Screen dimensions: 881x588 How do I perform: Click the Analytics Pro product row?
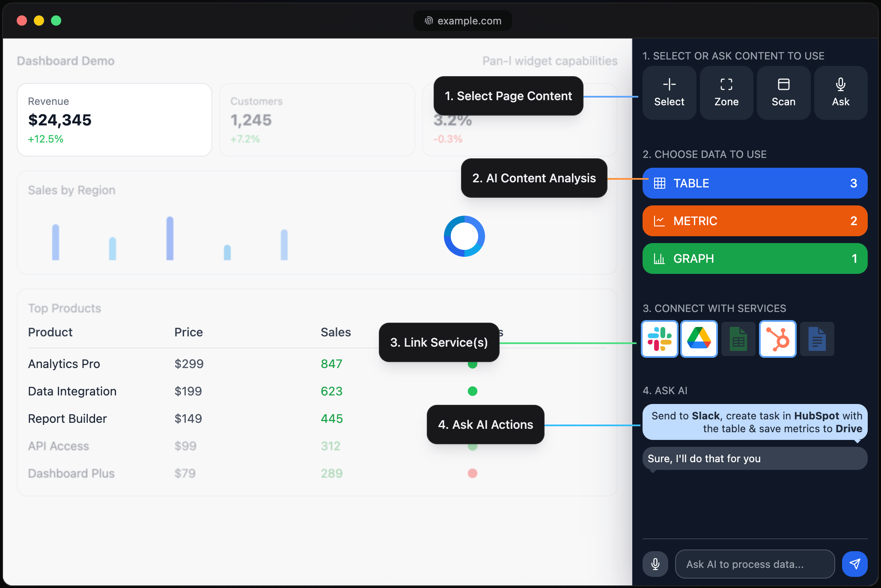[64, 364]
